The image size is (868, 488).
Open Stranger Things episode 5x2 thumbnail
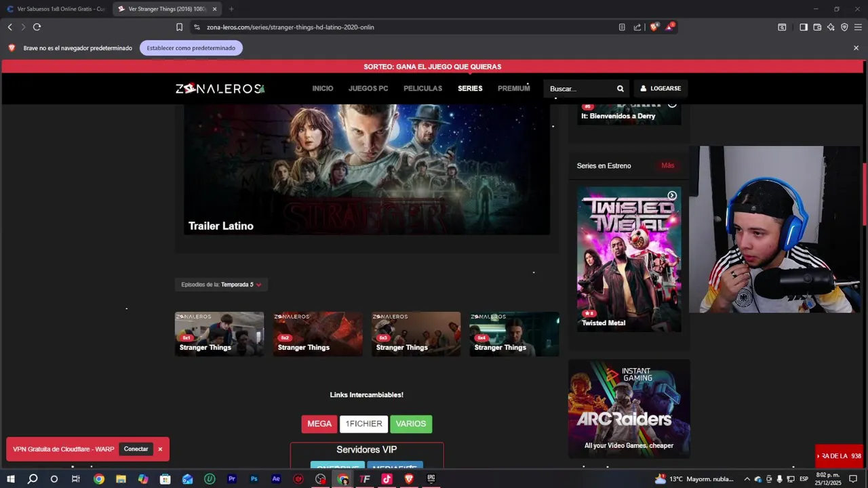click(317, 334)
